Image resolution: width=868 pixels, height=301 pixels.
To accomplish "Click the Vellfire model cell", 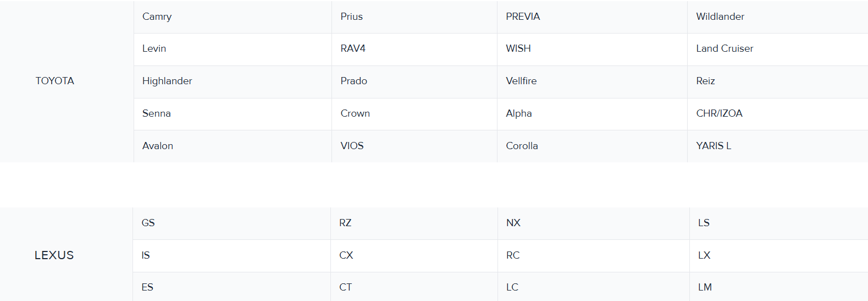I will 521,81.
